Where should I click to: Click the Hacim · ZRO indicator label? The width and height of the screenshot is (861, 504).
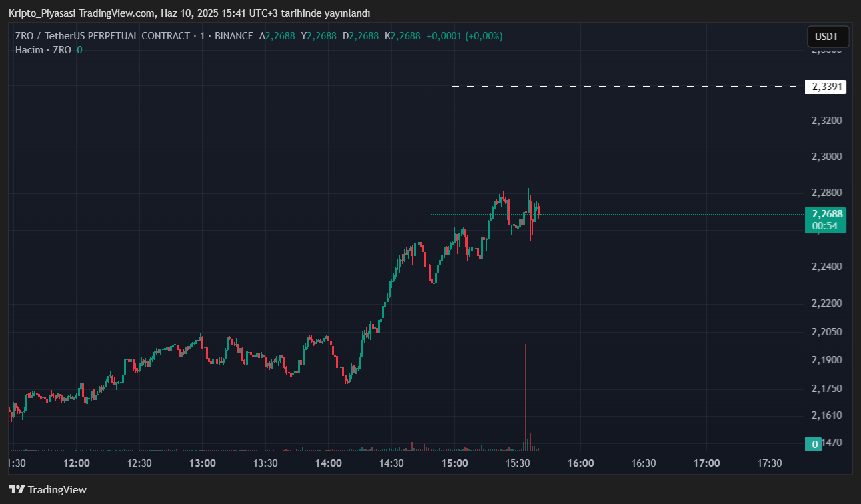coord(43,49)
